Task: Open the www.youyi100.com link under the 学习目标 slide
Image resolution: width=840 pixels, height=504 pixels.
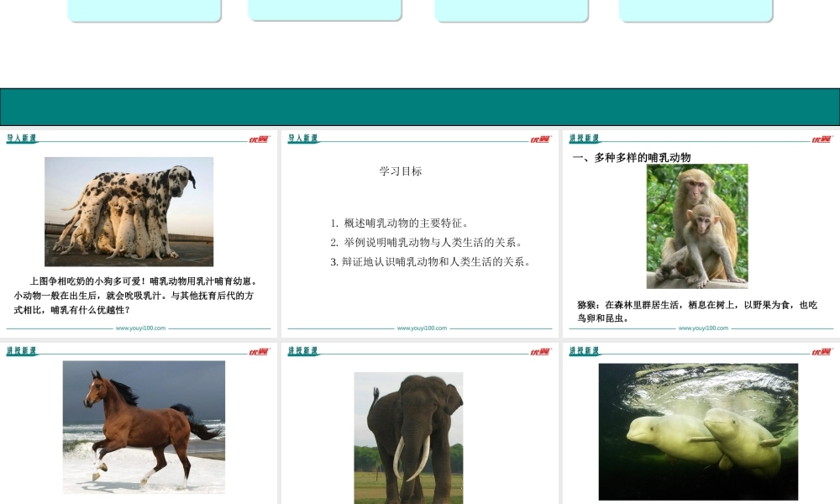Action: click(x=422, y=328)
